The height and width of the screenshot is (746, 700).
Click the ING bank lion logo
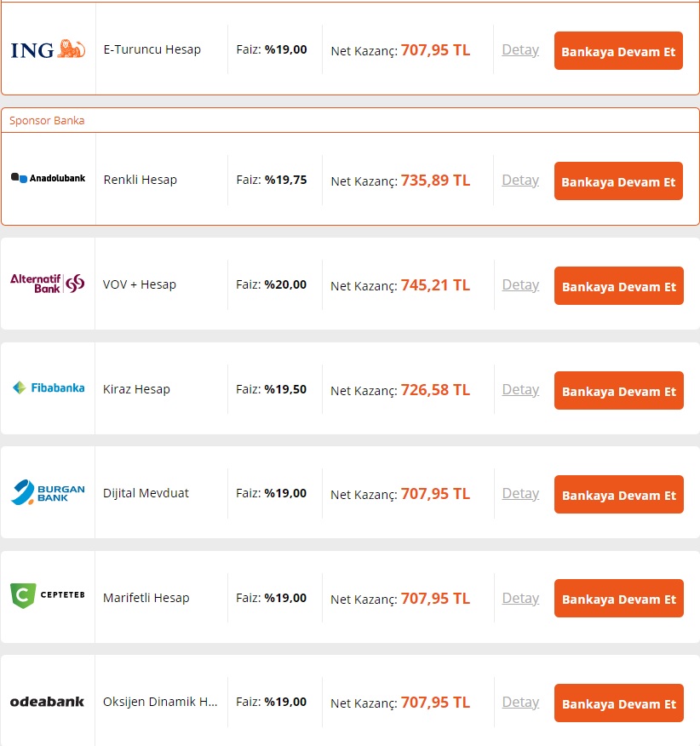point(48,49)
